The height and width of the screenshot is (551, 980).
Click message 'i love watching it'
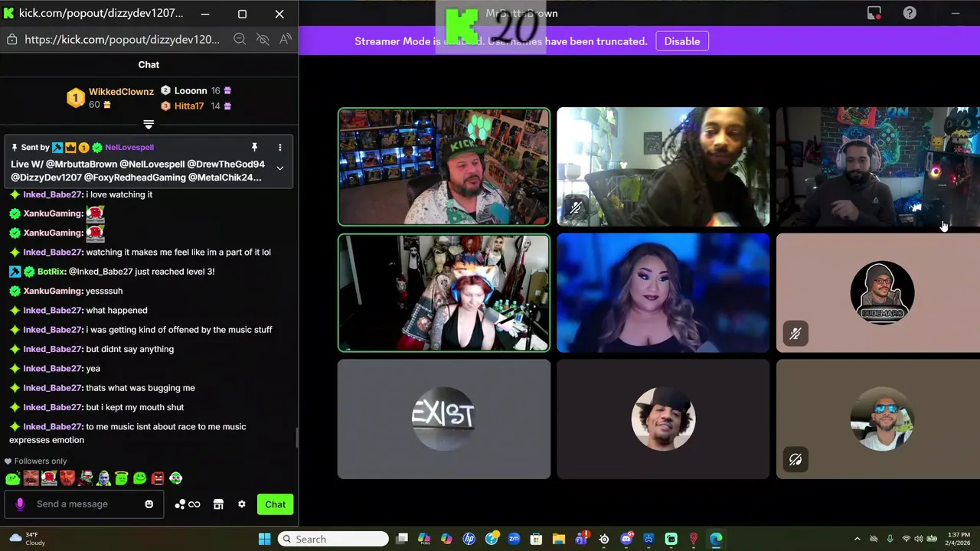click(x=119, y=194)
